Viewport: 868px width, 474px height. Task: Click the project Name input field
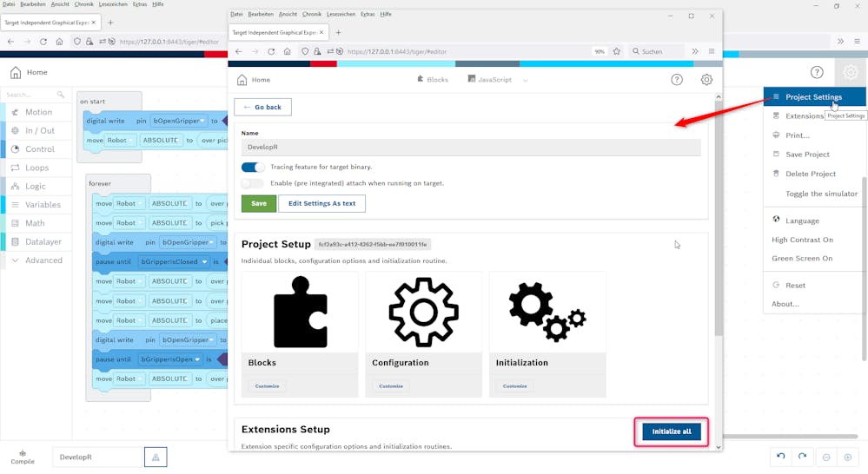pos(470,148)
